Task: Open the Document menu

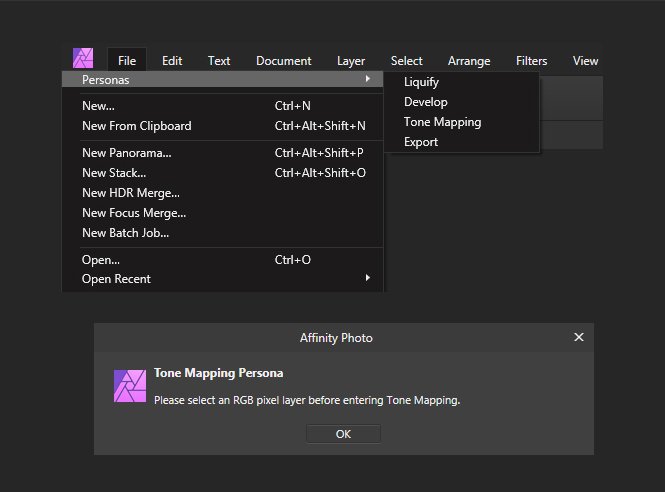Action: click(284, 61)
